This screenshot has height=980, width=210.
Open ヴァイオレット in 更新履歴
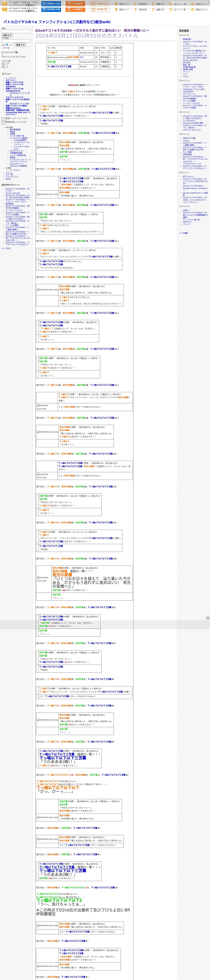tap(189, 94)
